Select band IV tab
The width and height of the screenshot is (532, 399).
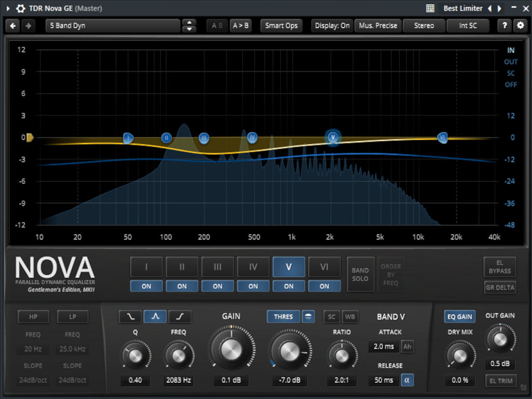253,267
